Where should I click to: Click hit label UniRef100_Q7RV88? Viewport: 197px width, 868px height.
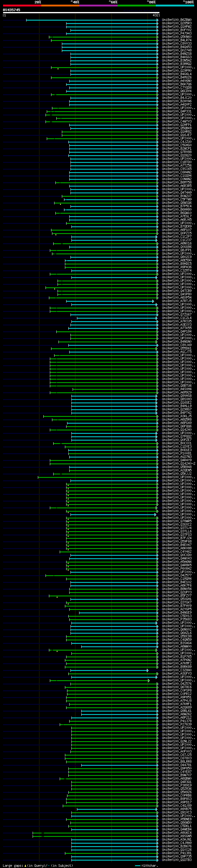tap(177, 152)
